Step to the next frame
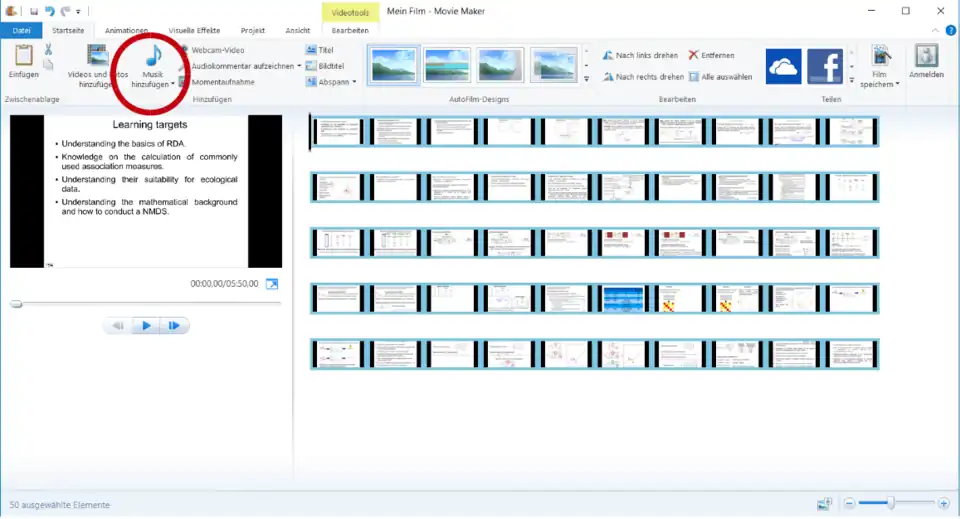960x519 pixels. coord(174,326)
